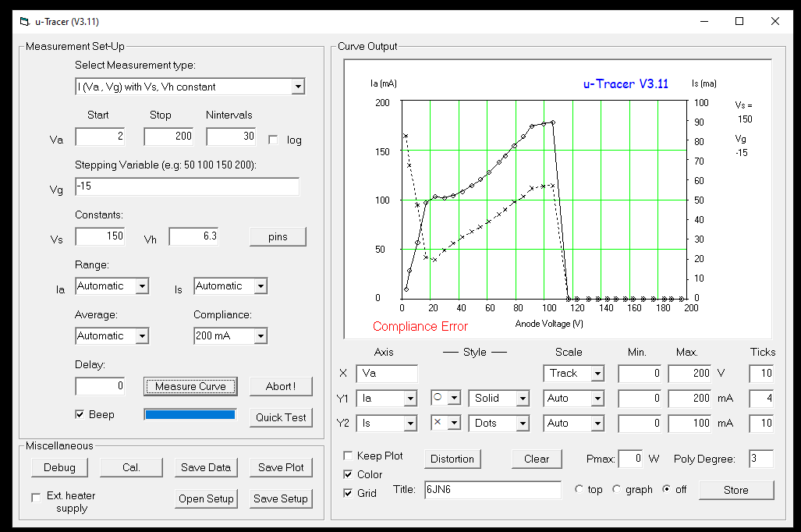
Task: Click the Y2 Max. 100 mA field
Action: pyautogui.click(x=689, y=424)
